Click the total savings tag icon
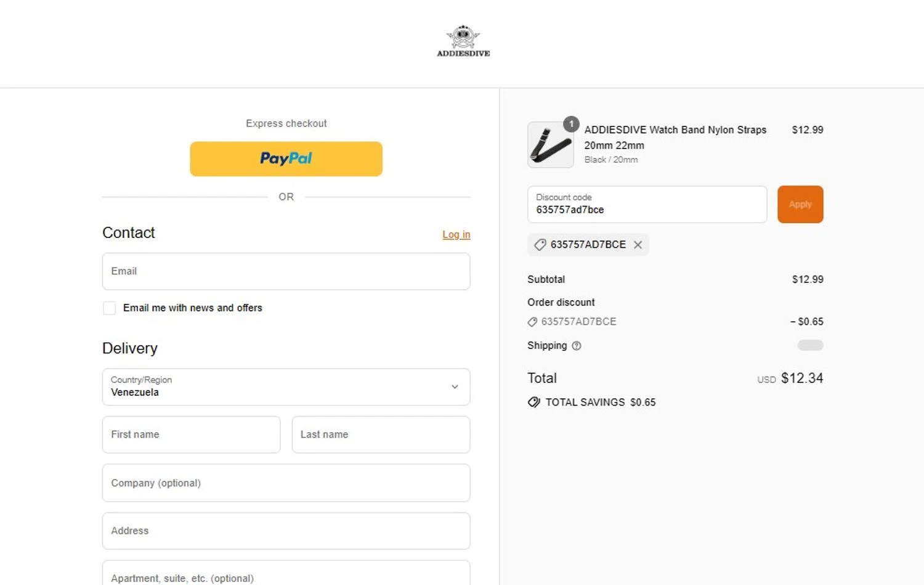 [534, 403]
